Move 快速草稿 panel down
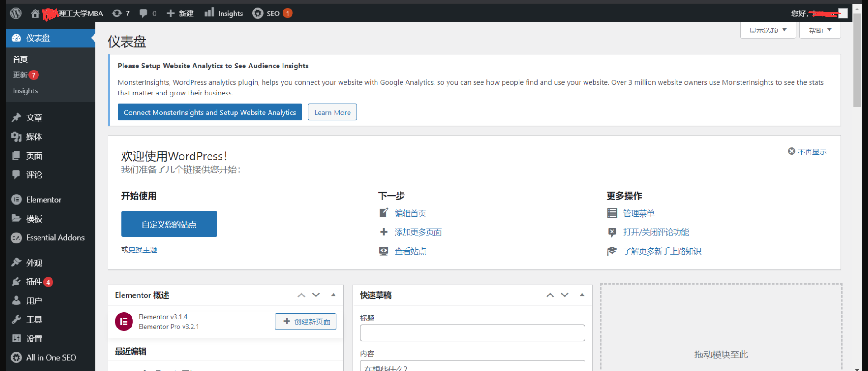868x371 pixels. [x=565, y=295]
